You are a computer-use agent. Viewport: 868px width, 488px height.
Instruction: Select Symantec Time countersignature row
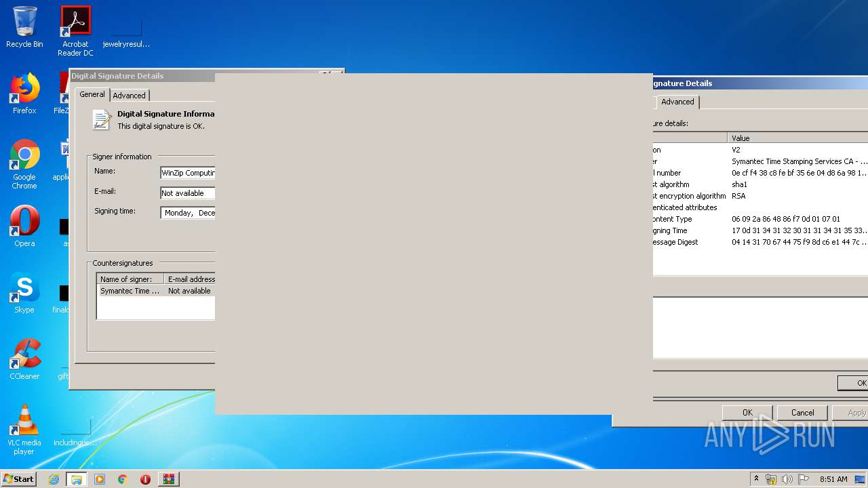point(157,291)
